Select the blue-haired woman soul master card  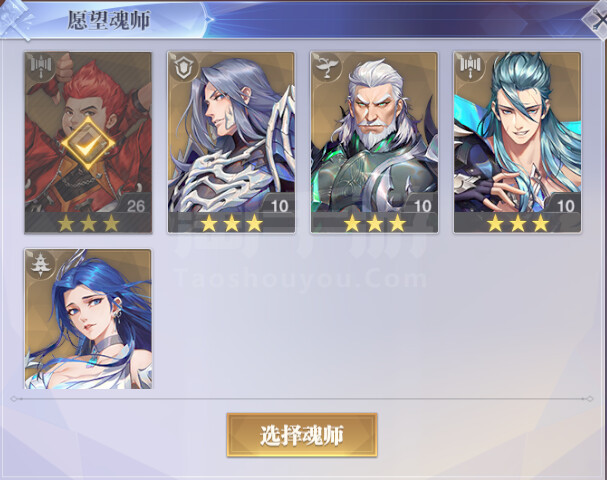pos(88,319)
